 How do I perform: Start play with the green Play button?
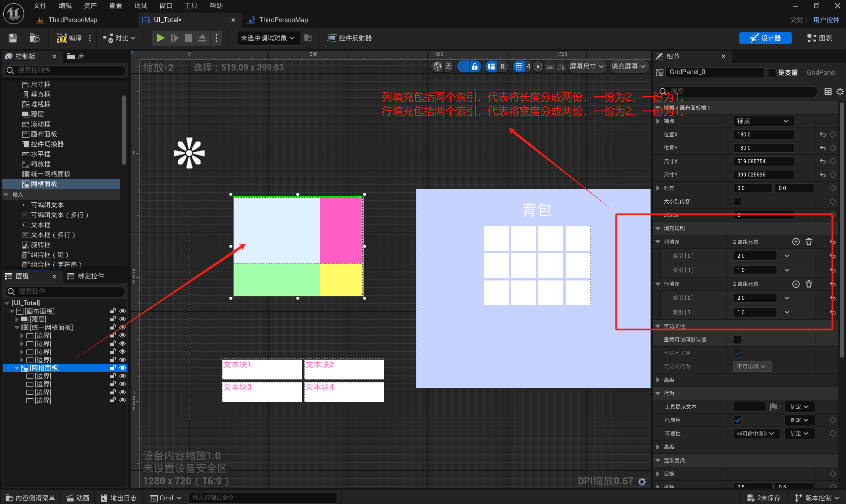pyautogui.click(x=160, y=38)
